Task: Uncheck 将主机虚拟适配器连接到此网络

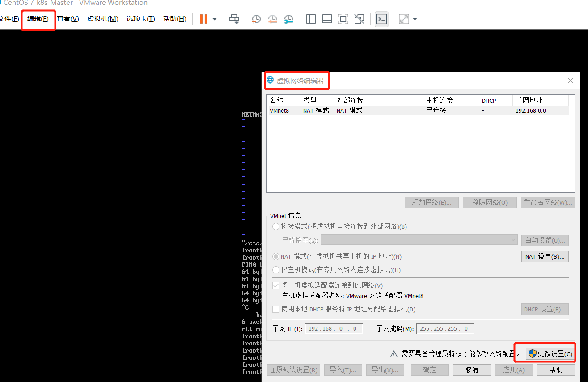Action: (276, 285)
